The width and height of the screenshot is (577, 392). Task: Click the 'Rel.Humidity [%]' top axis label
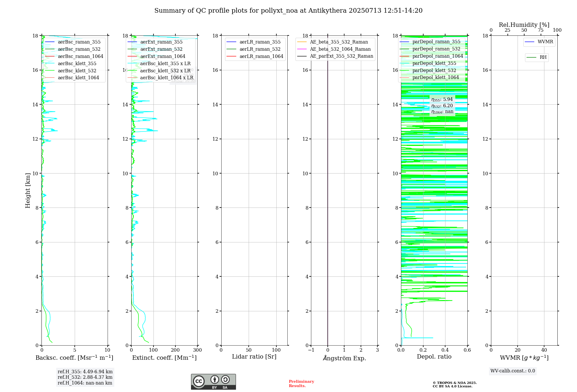click(x=524, y=25)
